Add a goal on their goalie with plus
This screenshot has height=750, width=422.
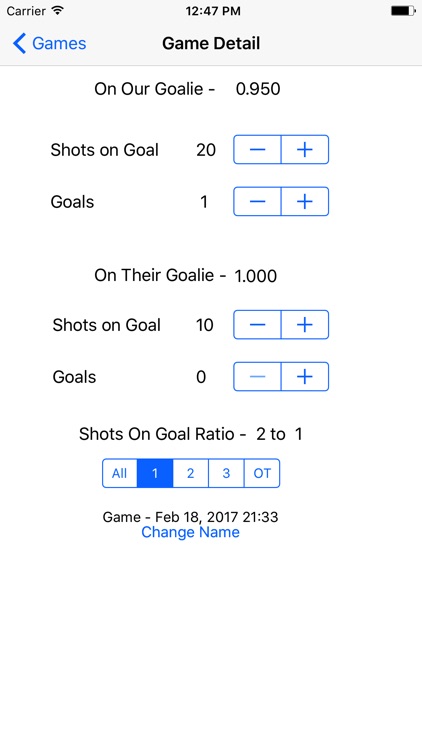305,376
